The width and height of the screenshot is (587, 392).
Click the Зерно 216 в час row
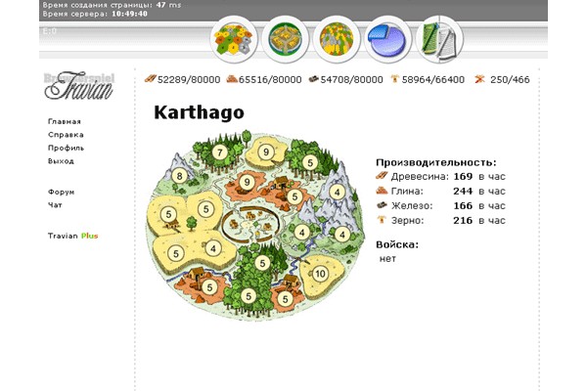440,220
